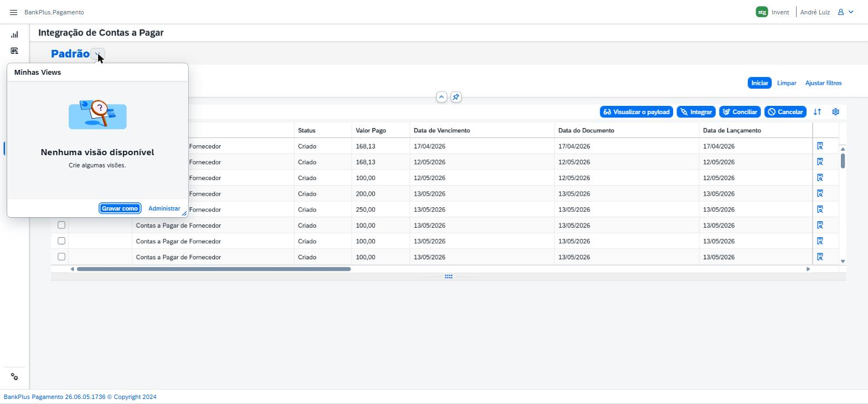Click the Padrão view title
This screenshot has height=404, width=868.
(x=70, y=54)
